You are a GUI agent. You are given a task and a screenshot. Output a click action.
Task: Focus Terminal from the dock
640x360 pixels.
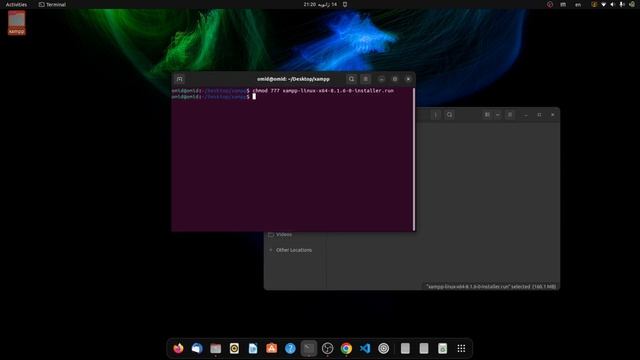click(x=309, y=348)
